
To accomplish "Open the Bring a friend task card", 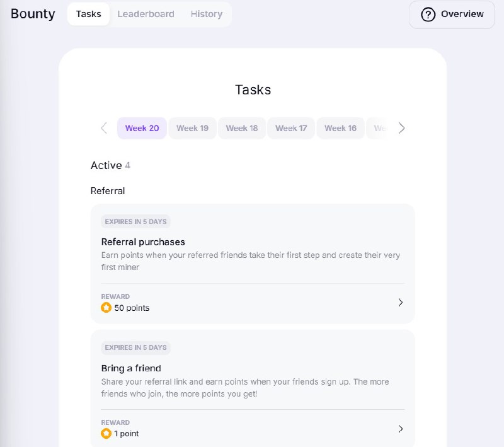I will [x=253, y=388].
